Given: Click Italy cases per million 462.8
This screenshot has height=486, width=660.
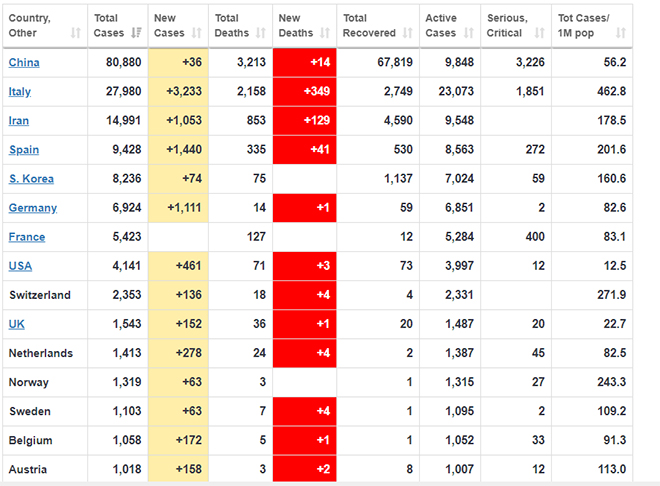Looking at the screenshot, I should coord(612,91).
